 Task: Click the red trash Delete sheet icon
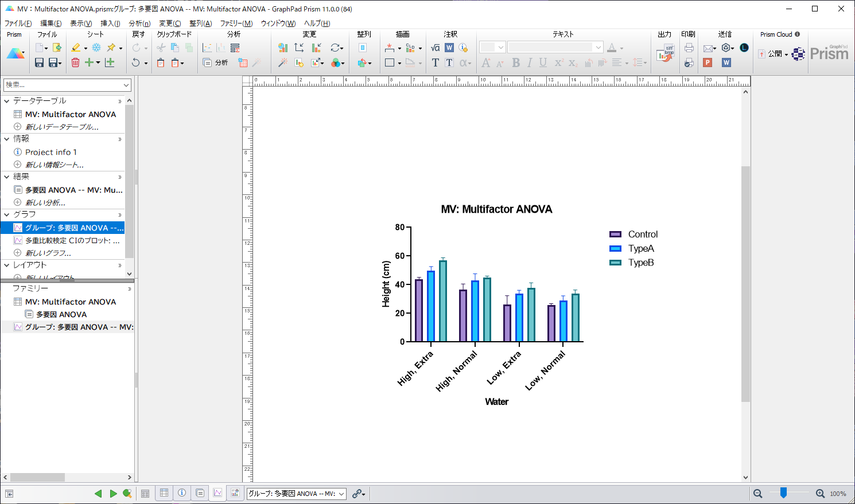tap(75, 62)
